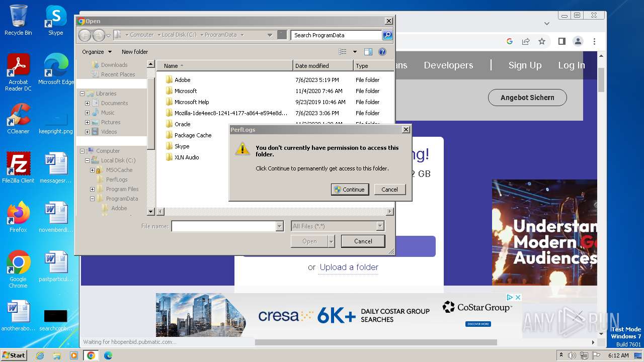
Task: Click the Help icon in the Open dialog
Action: coord(382,52)
